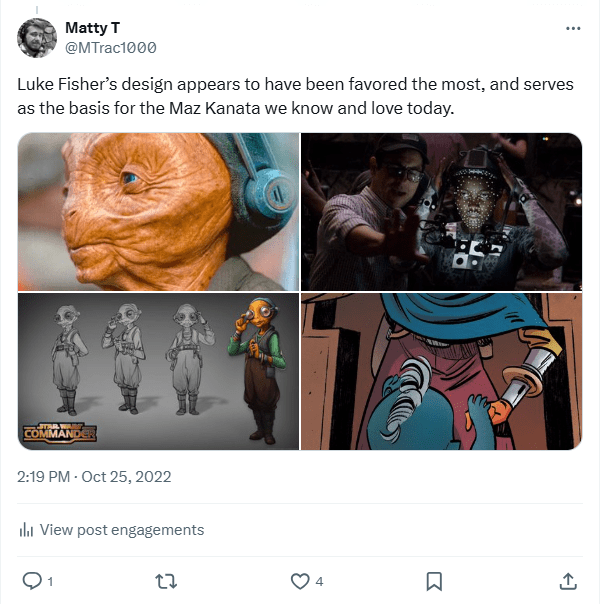Open the Star Wars Commander concept art
This screenshot has height=604, width=603.
click(158, 371)
